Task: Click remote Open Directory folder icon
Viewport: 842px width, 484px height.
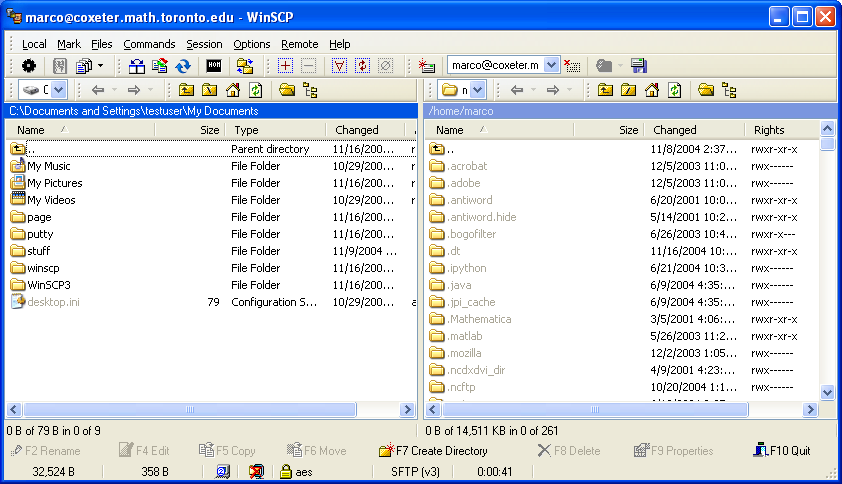Action: coord(706,90)
